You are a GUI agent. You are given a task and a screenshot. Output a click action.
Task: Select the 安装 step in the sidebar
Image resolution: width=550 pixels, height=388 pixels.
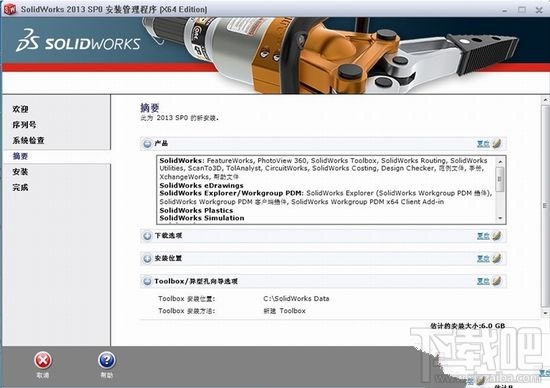(20, 172)
